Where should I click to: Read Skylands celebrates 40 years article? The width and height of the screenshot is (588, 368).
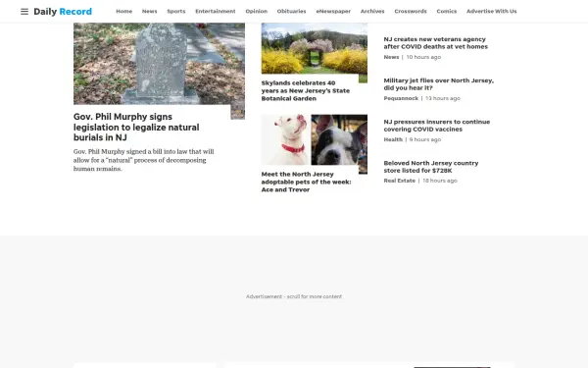click(x=306, y=91)
